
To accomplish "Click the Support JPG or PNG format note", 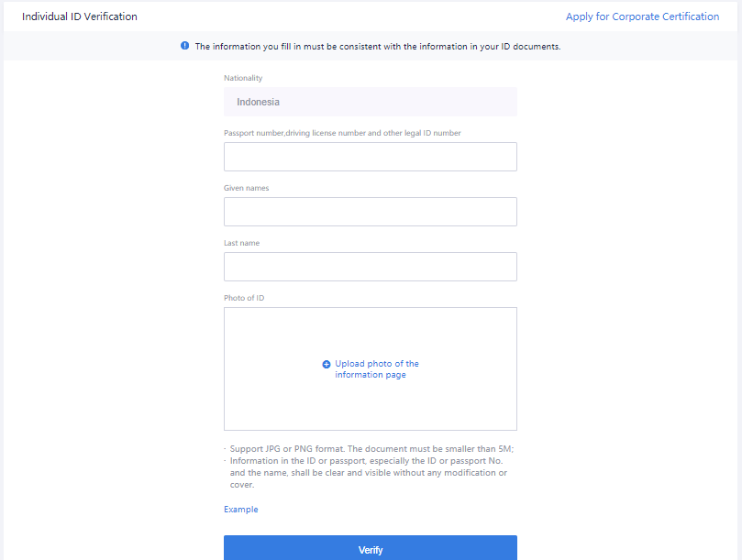I will 371,449.
